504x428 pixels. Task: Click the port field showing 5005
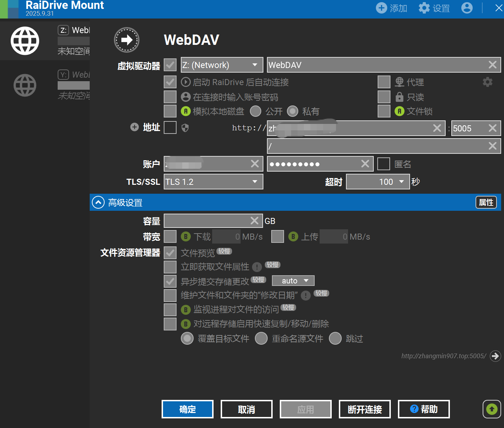tap(476, 128)
